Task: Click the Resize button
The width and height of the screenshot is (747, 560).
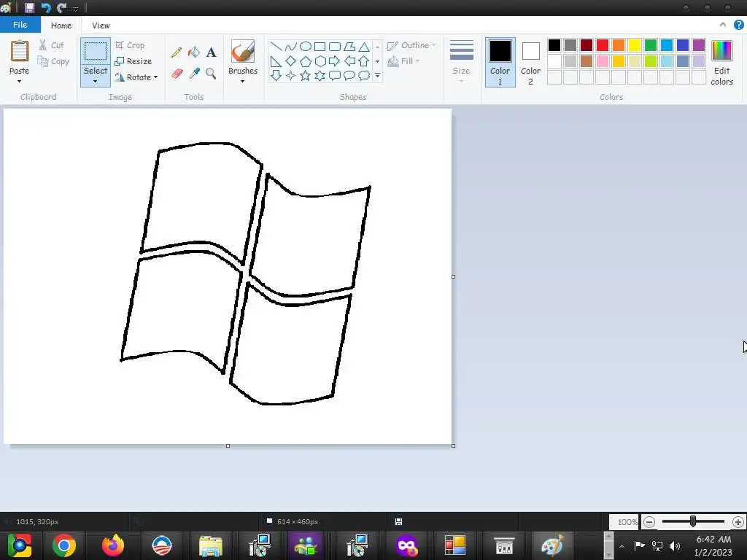Action: coord(133,61)
